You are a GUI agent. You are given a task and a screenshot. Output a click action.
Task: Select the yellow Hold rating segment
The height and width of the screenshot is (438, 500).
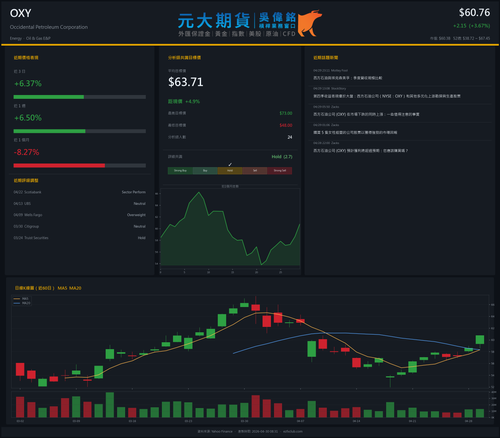(x=230, y=171)
